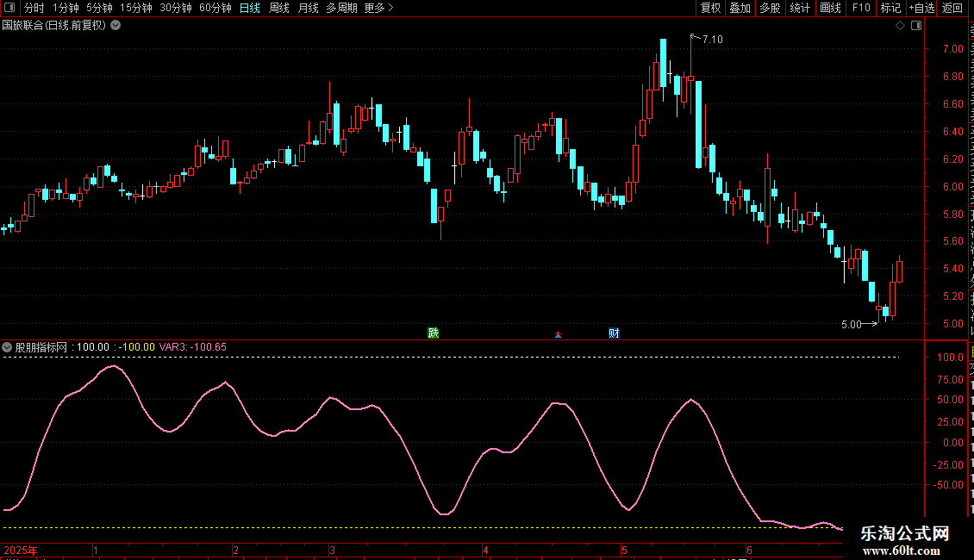Click month 4 marker on time axis
Screen dimensions: 974x560
click(486, 550)
